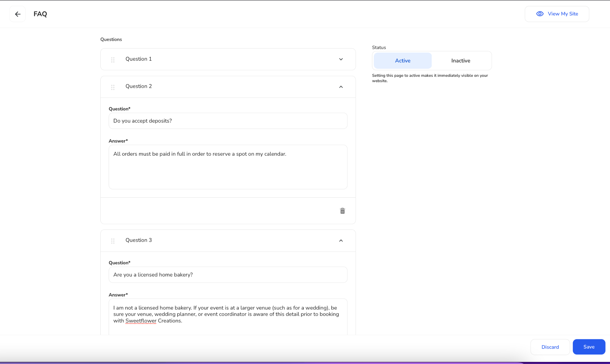Collapse Question 2 with its chevron
The image size is (610, 364).
coord(341,87)
